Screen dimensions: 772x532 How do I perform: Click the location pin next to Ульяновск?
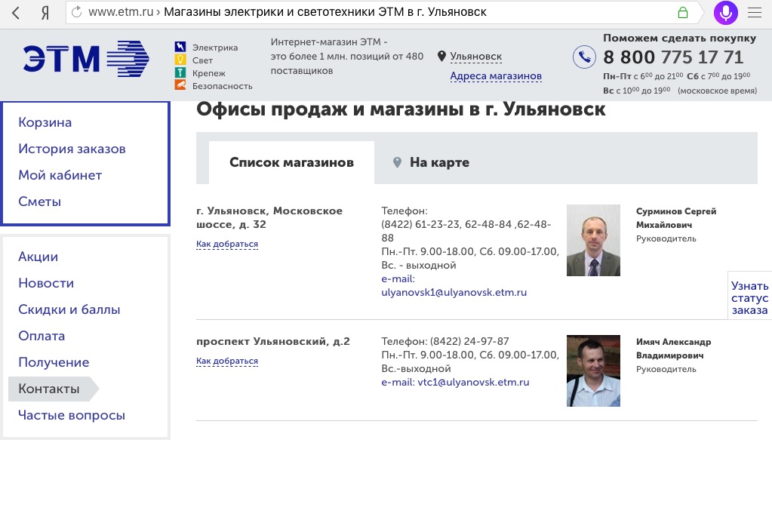[x=441, y=56]
